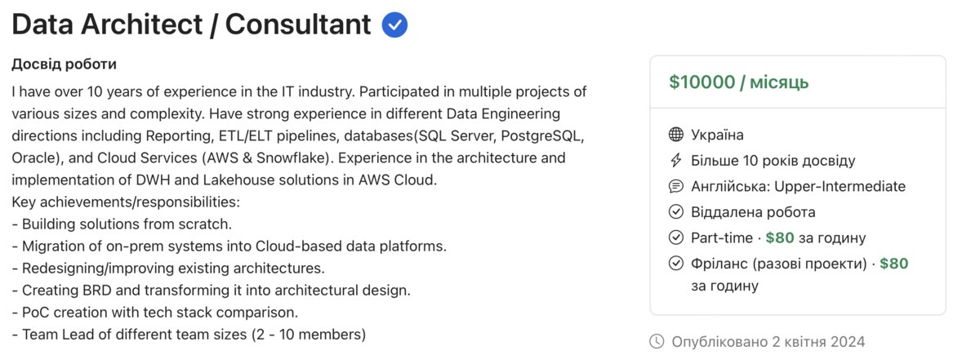Click the Віддалена робота label
This screenshot has width=980, height=355.
pyautogui.click(x=753, y=212)
